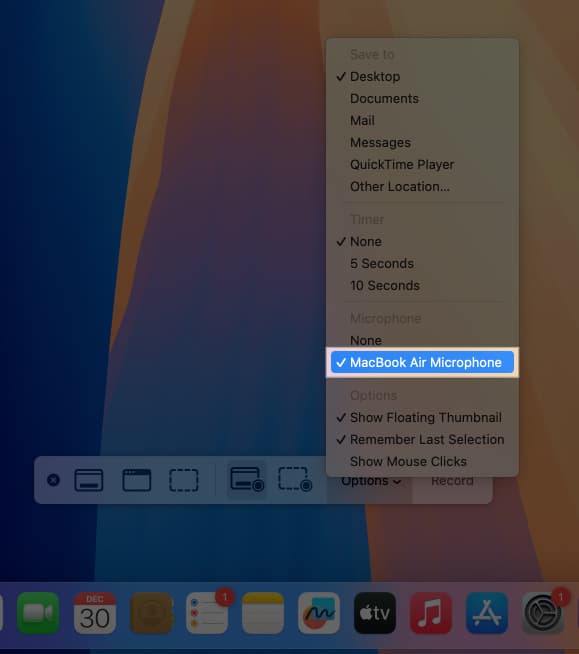Toggle Remember Last Selection option
Screen dimensions: 579x654
(x=422, y=440)
